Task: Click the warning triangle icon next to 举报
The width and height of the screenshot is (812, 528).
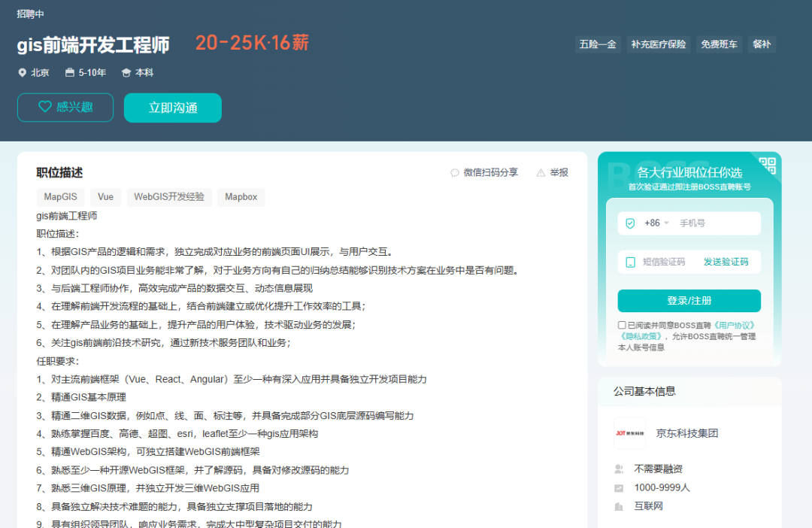Action: pos(540,171)
